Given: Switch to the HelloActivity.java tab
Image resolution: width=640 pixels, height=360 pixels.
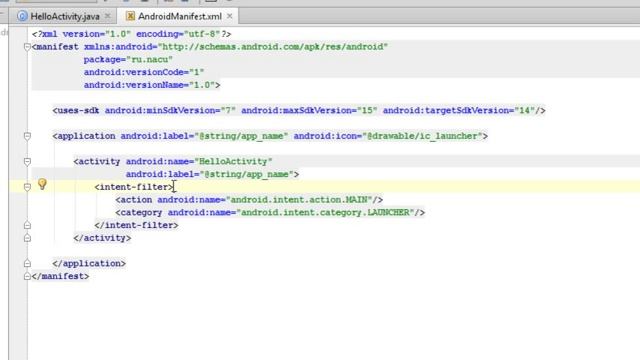Looking at the screenshot, I should point(64,16).
